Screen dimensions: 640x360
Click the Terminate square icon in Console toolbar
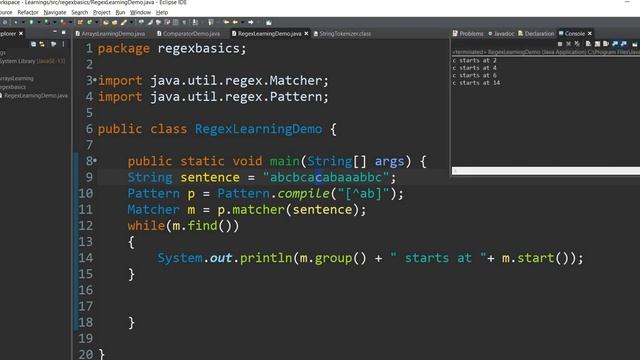[x=560, y=44]
